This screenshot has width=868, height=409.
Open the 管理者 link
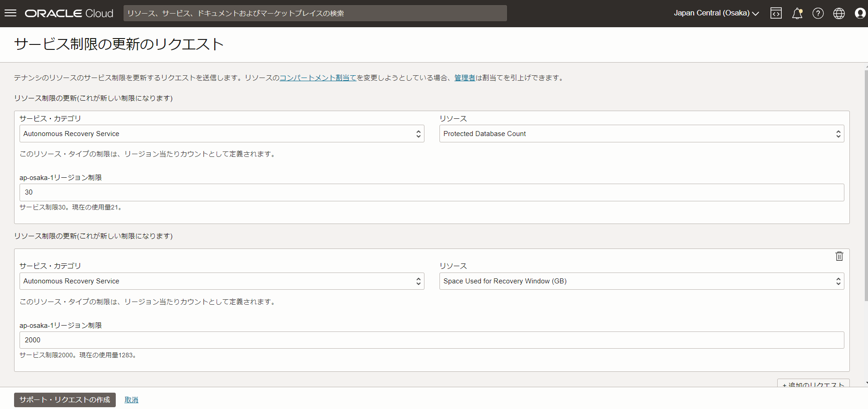pos(464,78)
